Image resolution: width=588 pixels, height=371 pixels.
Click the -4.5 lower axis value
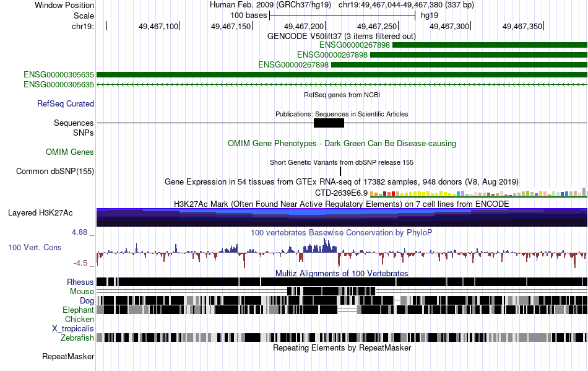(80, 263)
